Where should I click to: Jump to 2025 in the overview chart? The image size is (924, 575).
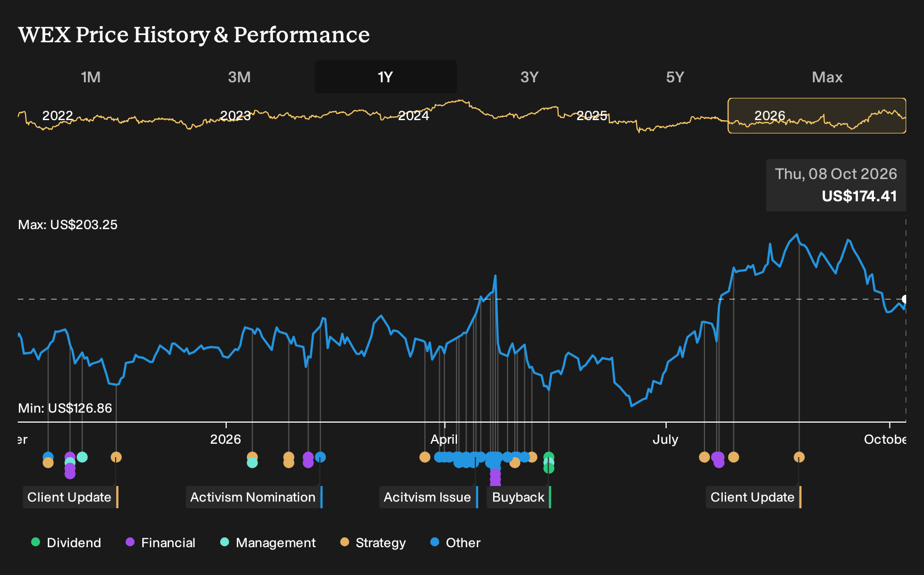[592, 116]
